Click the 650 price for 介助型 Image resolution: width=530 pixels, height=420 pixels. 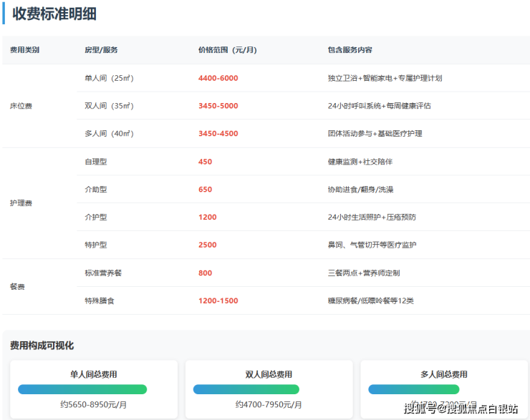click(205, 190)
